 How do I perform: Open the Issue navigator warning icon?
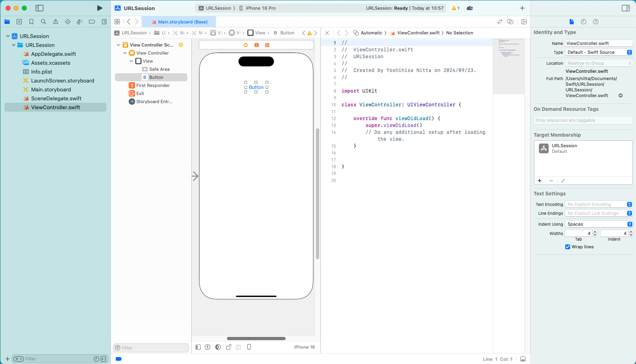[55, 22]
